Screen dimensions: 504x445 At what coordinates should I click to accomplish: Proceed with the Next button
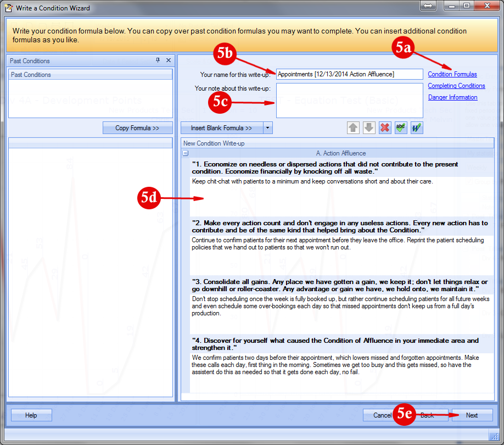point(472,415)
